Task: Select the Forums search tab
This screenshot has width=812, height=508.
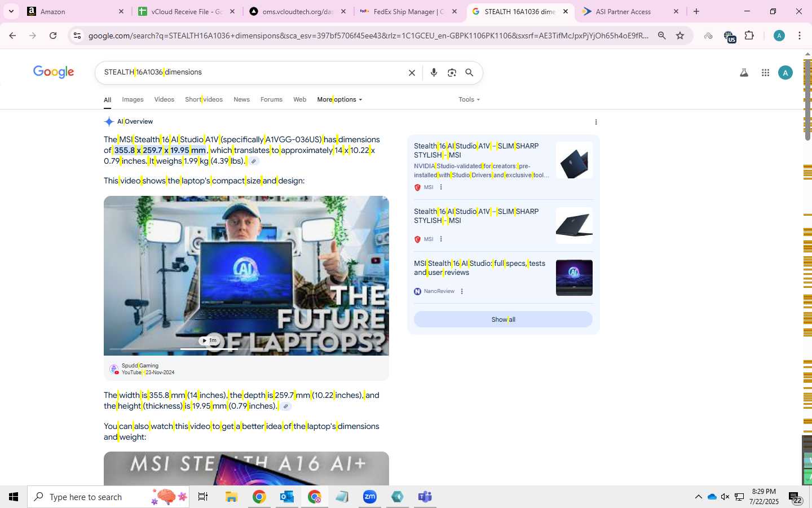Action: (x=271, y=99)
